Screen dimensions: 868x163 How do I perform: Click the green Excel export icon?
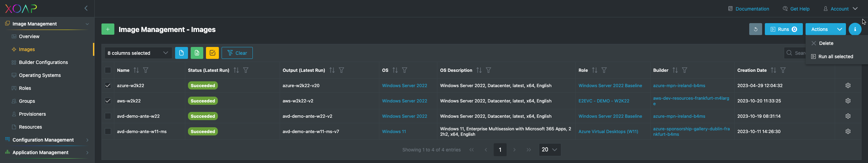(x=197, y=53)
